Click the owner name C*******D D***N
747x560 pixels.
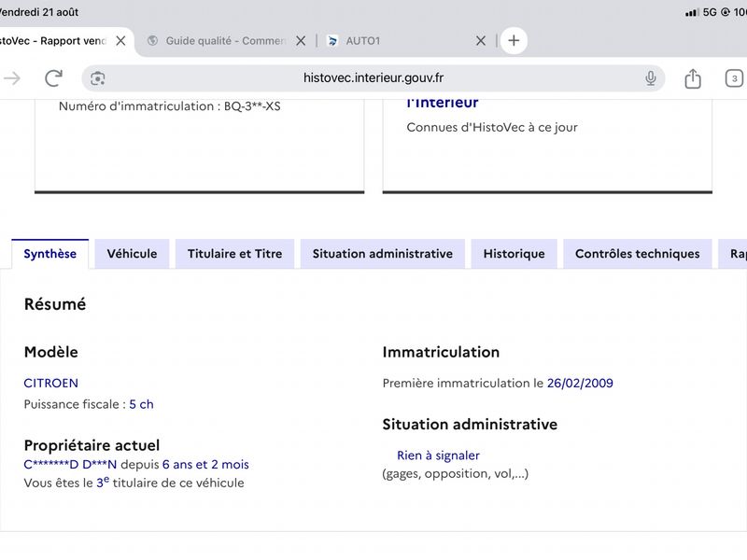pos(70,464)
